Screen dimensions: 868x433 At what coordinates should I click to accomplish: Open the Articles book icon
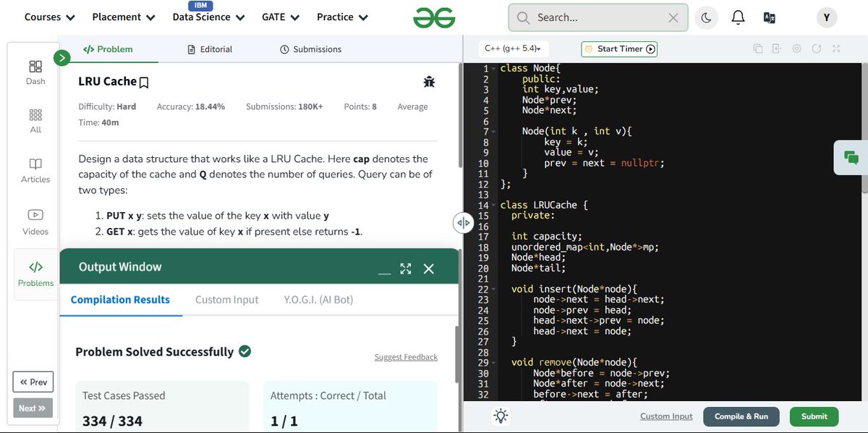pyautogui.click(x=35, y=170)
